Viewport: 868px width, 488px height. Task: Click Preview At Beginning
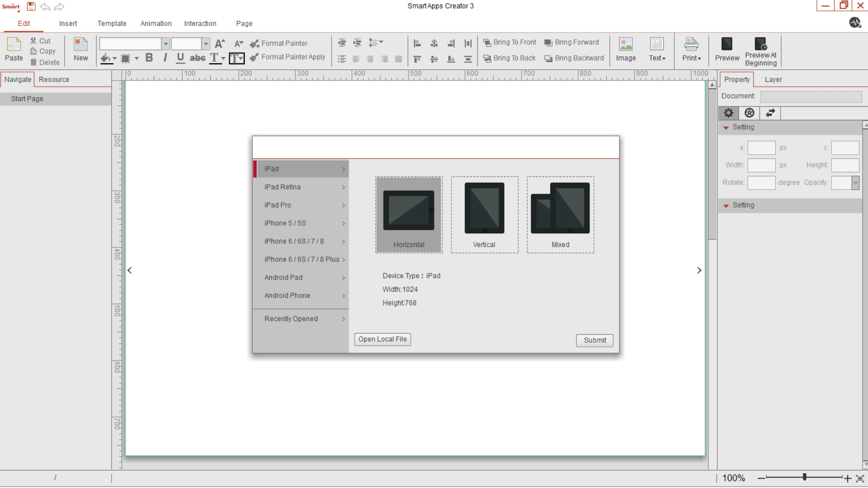[761, 52]
